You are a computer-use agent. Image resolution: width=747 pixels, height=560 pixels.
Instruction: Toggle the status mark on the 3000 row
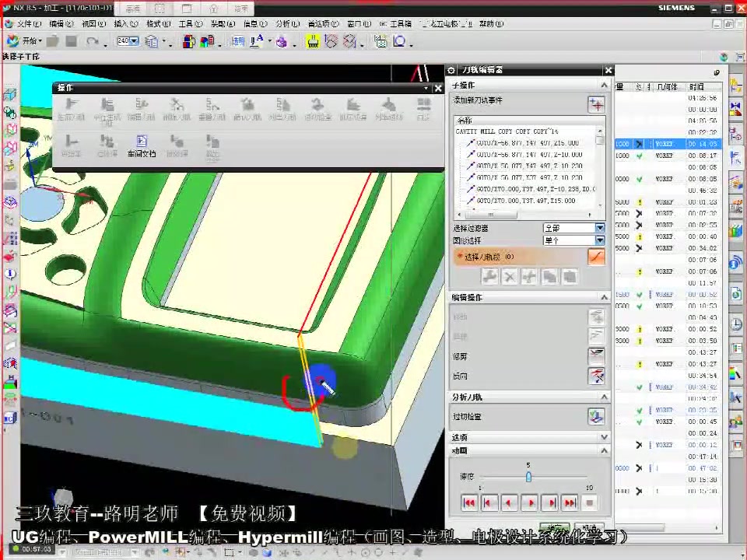coord(639,329)
